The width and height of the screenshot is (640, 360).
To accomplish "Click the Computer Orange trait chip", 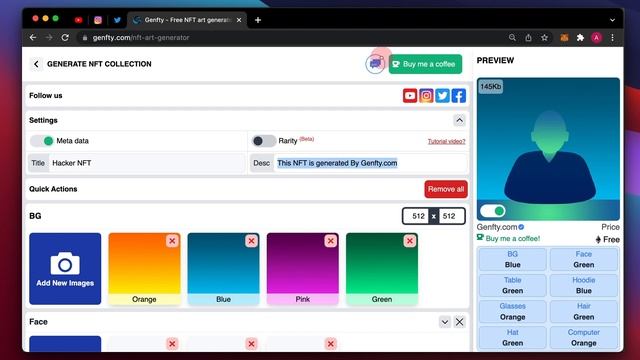I will pyautogui.click(x=584, y=338).
